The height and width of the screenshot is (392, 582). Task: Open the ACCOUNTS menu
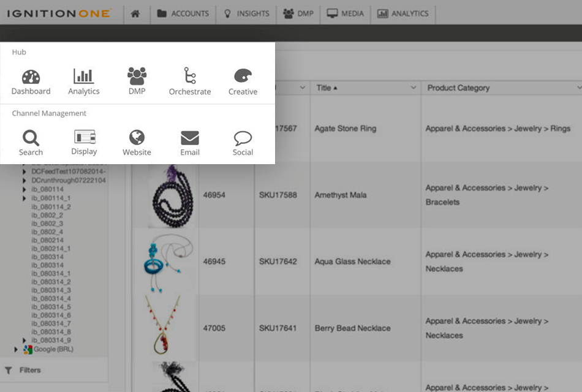coord(183,13)
